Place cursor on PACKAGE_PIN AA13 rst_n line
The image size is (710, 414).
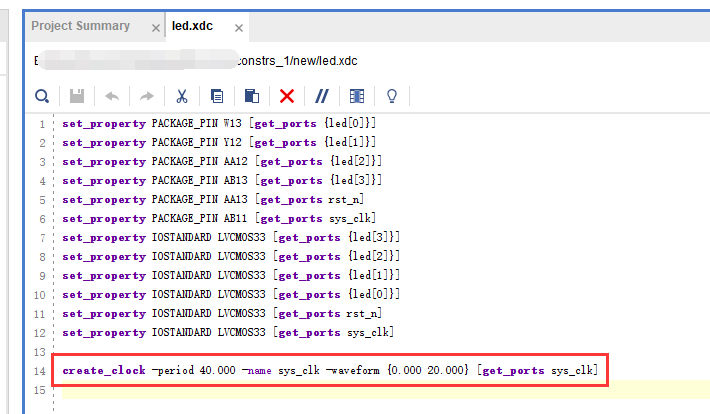pyautogui.click(x=213, y=199)
